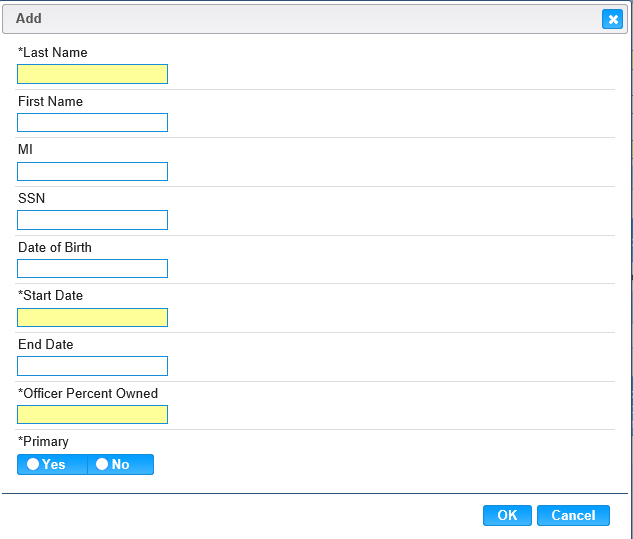Click the OK button

click(507, 515)
